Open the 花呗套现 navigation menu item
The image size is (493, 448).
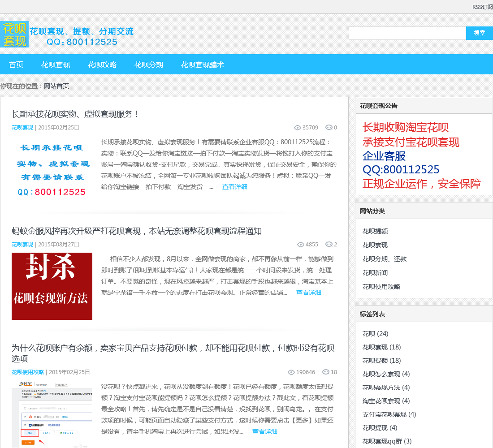[55, 65]
